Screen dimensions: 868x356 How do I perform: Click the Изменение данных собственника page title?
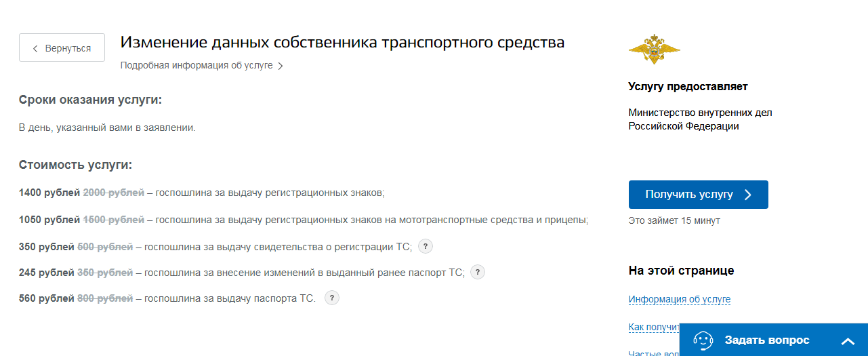342,43
